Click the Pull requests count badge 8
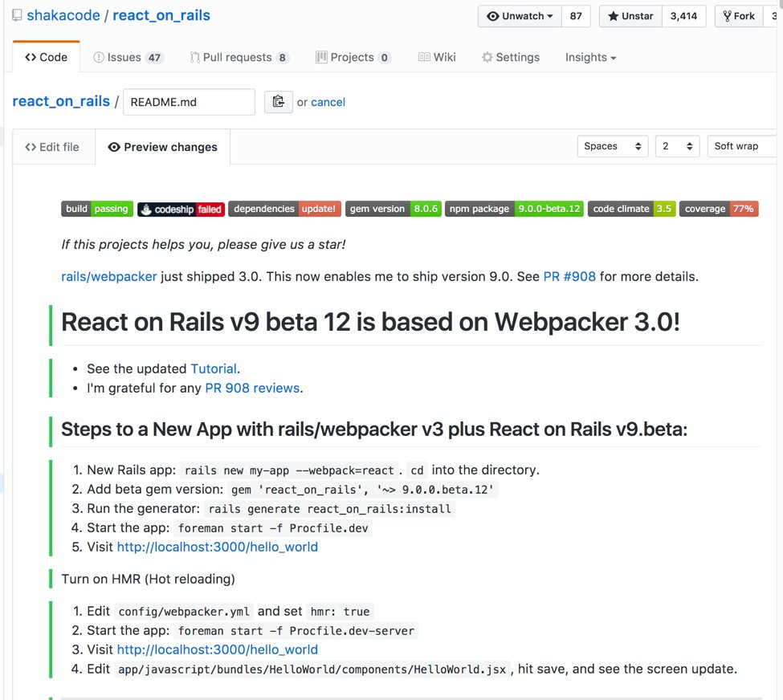783x700 pixels. [x=282, y=58]
